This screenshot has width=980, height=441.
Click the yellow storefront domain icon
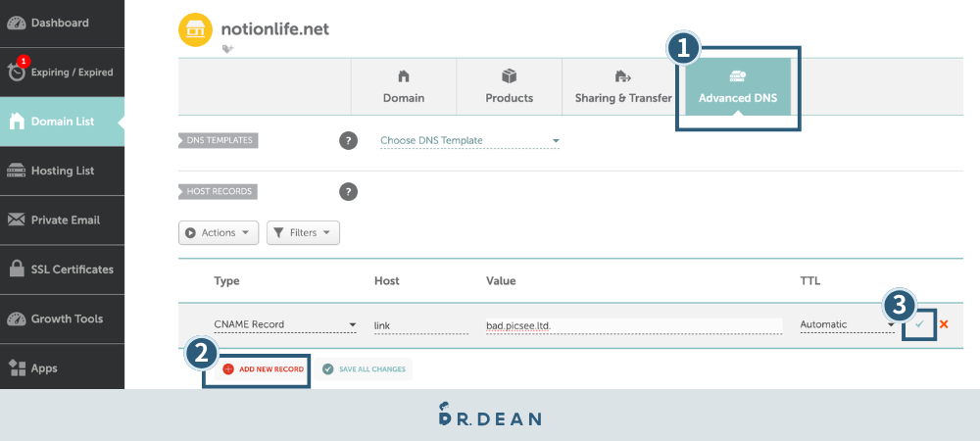196,29
